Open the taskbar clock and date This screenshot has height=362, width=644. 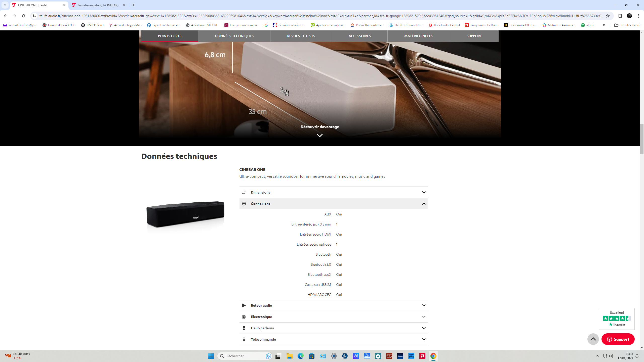tap(625, 356)
